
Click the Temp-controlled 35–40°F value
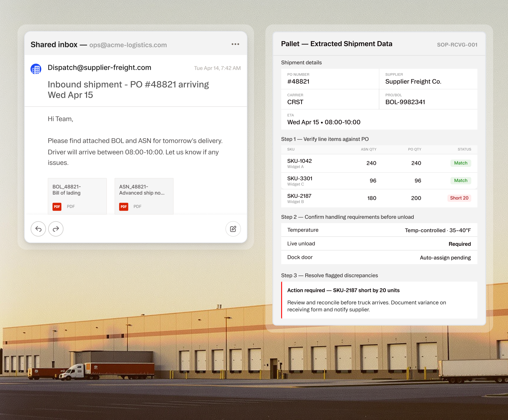click(438, 230)
